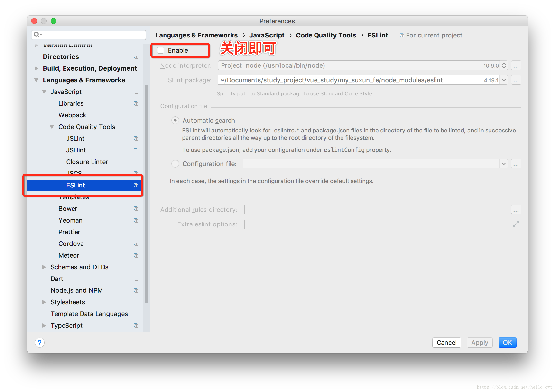The height and width of the screenshot is (392, 555).
Task: Click the project-level icon on the ESLint row
Action: click(136, 185)
